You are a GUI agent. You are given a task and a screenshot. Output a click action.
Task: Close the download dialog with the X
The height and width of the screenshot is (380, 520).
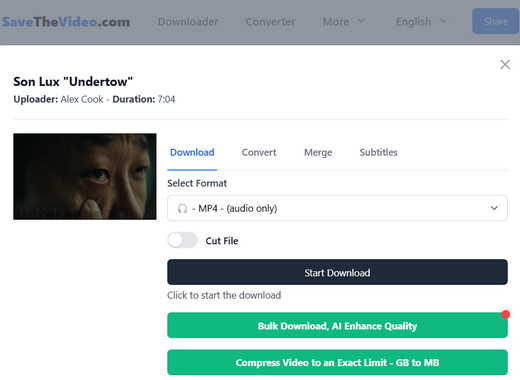pyautogui.click(x=505, y=64)
